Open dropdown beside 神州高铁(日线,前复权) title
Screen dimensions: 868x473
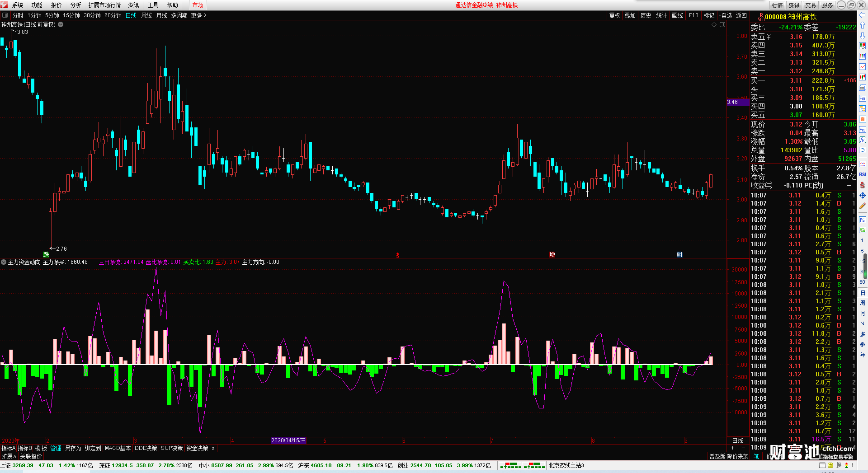click(61, 24)
